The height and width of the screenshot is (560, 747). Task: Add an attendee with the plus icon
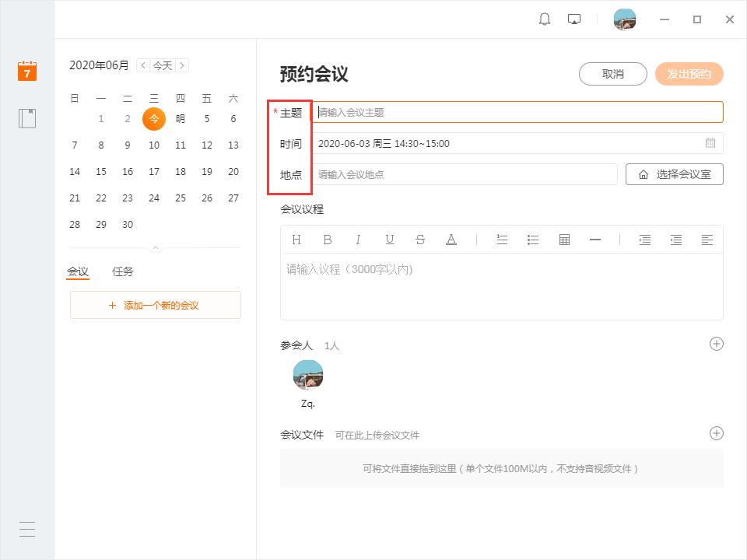coord(717,344)
